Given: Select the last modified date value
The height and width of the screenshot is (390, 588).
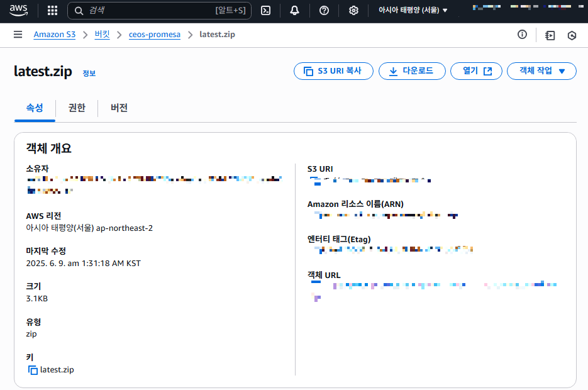Looking at the screenshot, I should click(83, 263).
